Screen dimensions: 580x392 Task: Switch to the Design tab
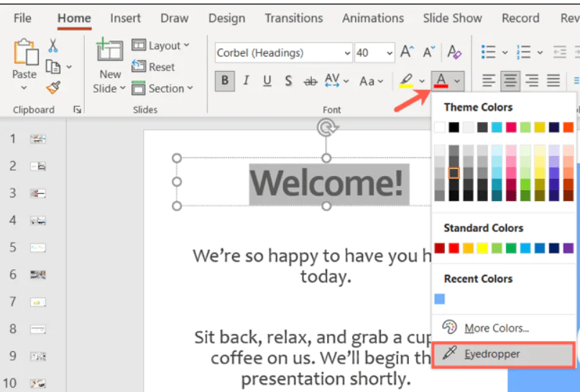[x=226, y=18]
